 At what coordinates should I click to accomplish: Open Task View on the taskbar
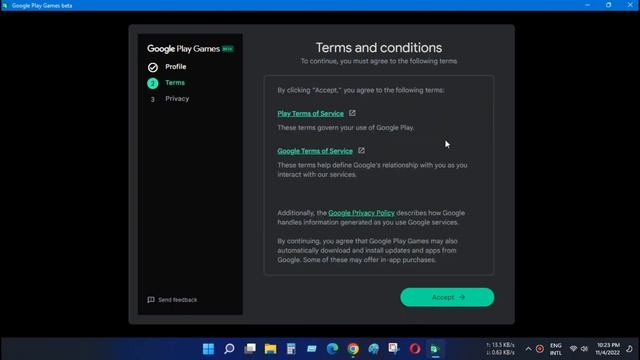coord(250,349)
